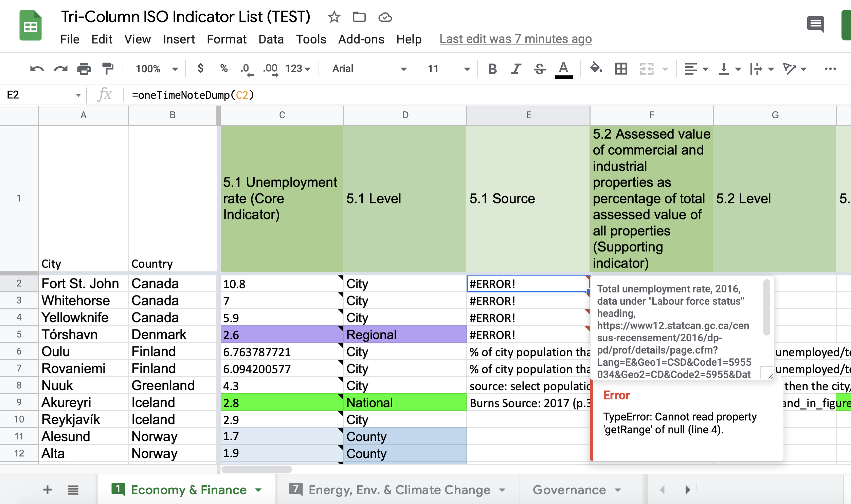
Task: Switch to Energy, Env. & Climate Change tab
Action: tap(399, 490)
